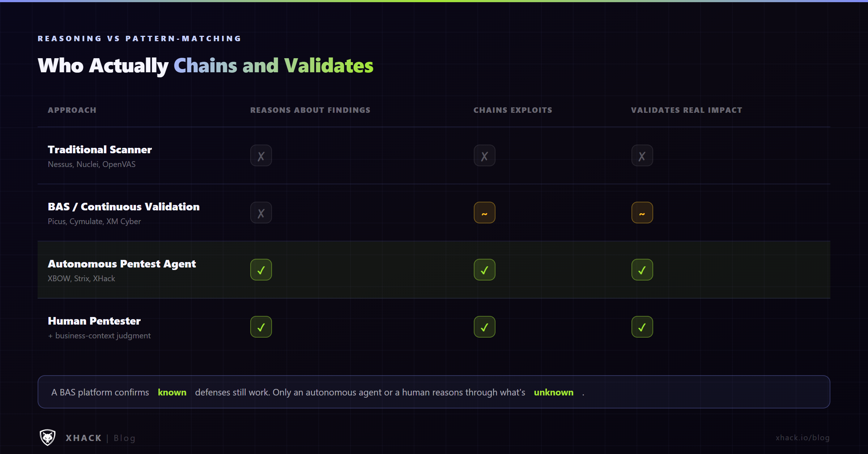Click the tilde icon for BAS validates real impact
868x454 pixels.
(x=642, y=213)
